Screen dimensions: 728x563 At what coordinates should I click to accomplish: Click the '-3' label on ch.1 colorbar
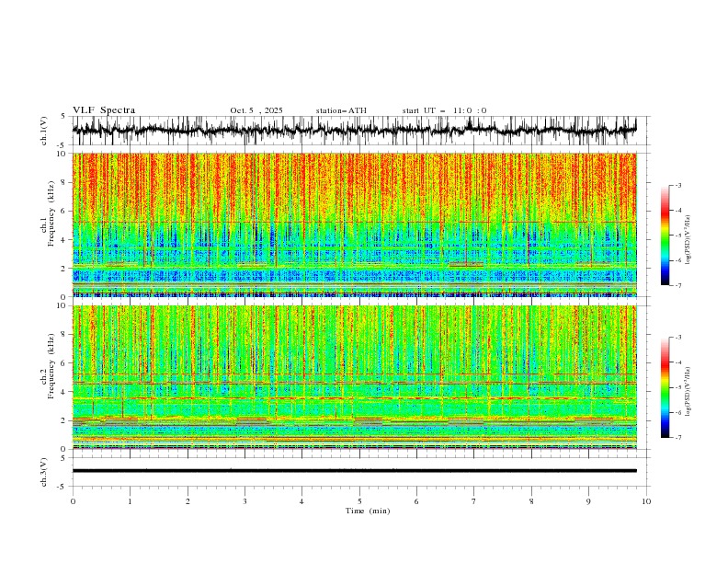point(677,185)
